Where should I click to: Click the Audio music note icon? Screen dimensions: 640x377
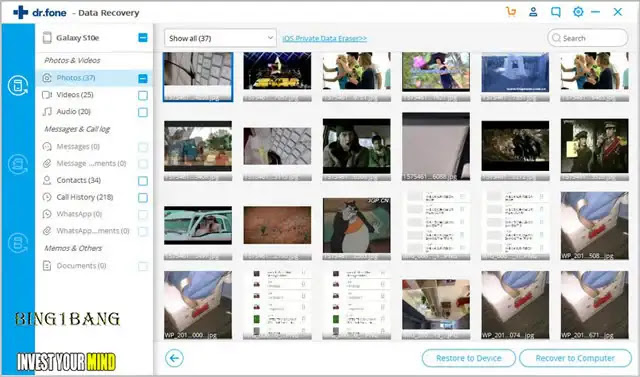coord(47,111)
